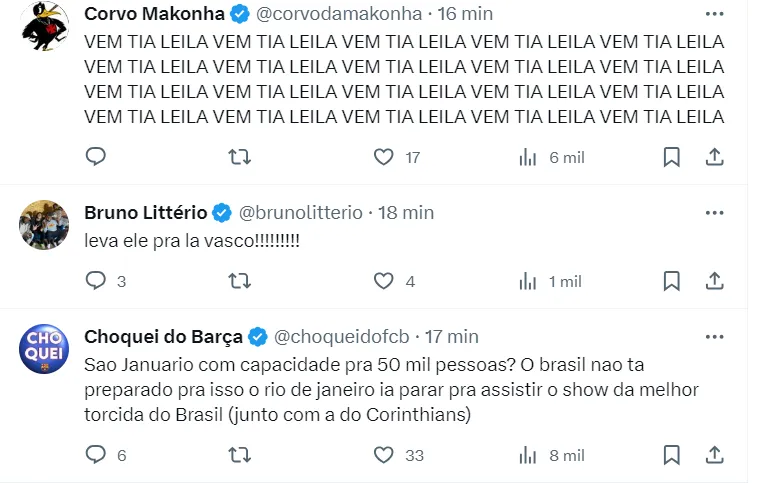Retweet Corvo Makonha's VEM TIA LEILA post
The width and height of the screenshot is (776, 483).
240,157
